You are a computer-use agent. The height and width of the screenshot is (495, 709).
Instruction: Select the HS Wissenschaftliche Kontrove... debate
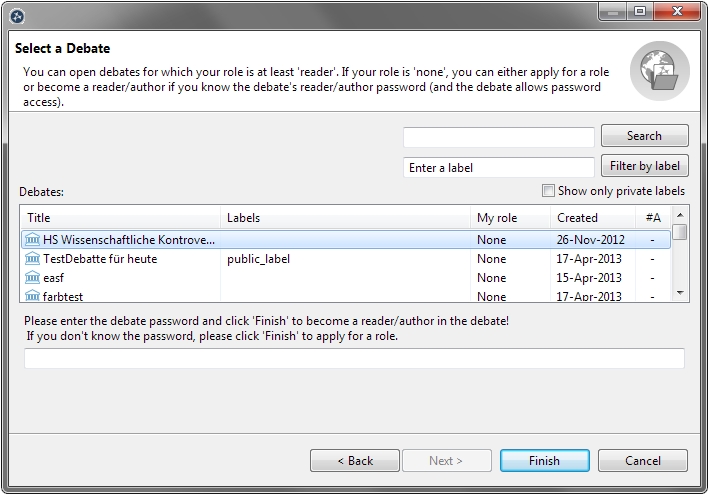(346, 240)
